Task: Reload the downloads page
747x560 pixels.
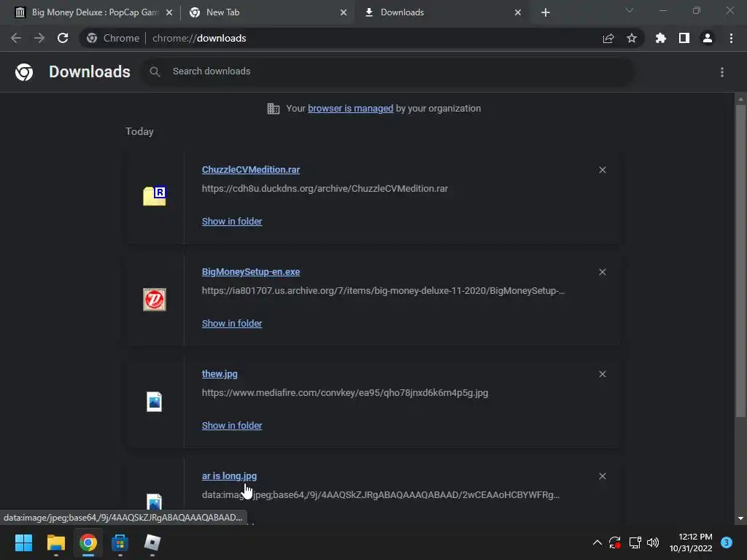Action: tap(63, 38)
